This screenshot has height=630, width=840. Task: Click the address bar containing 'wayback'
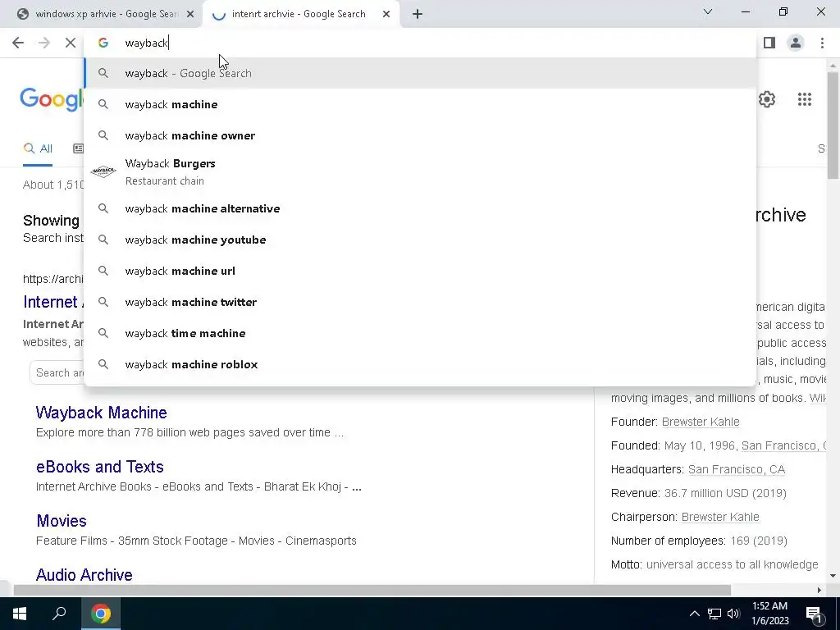tap(420, 43)
